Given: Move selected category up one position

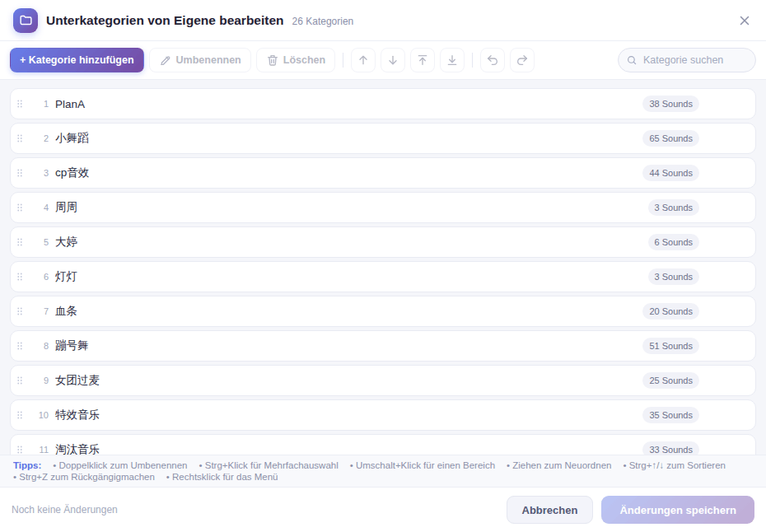Looking at the screenshot, I should 363,60.
